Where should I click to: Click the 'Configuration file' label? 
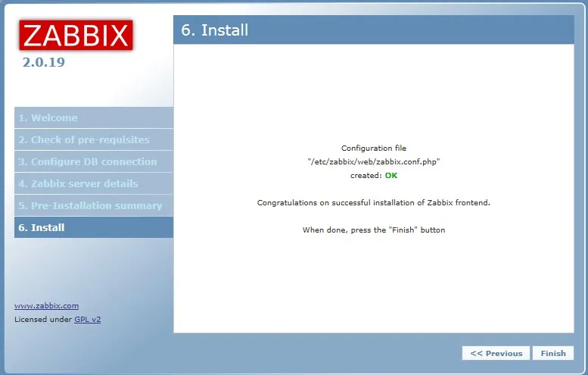374,148
